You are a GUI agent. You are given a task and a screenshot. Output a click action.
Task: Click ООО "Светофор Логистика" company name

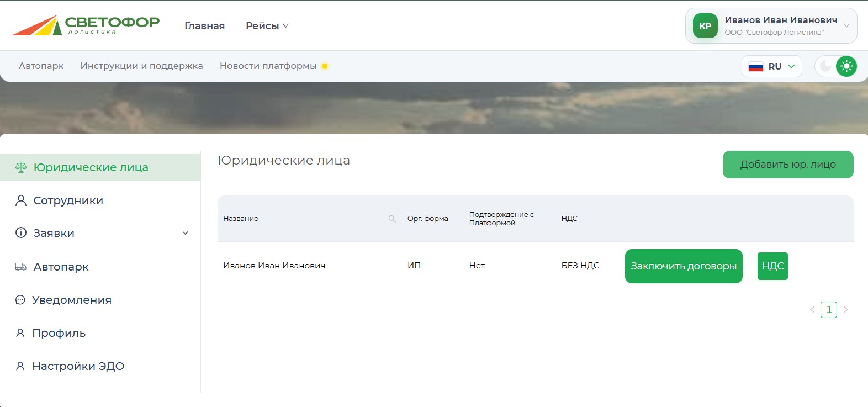pyautogui.click(x=774, y=33)
